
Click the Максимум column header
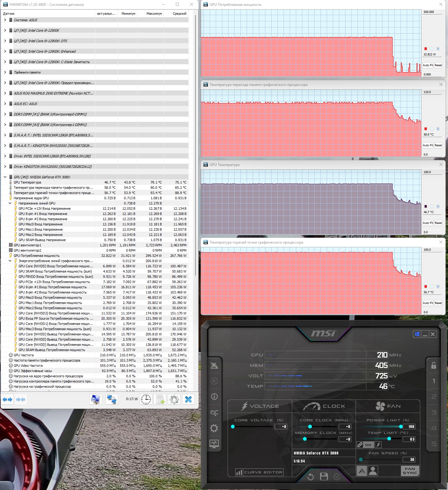pyautogui.click(x=150, y=14)
